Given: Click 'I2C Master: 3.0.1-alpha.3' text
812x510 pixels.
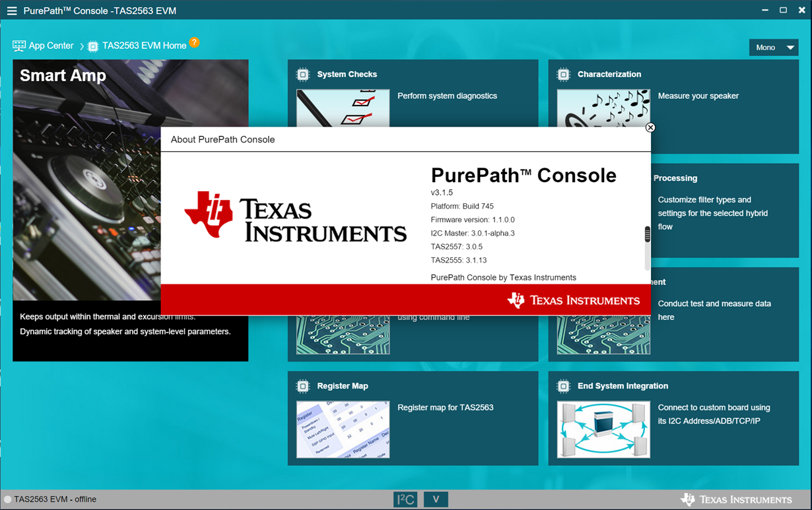Looking at the screenshot, I should coord(473,234).
